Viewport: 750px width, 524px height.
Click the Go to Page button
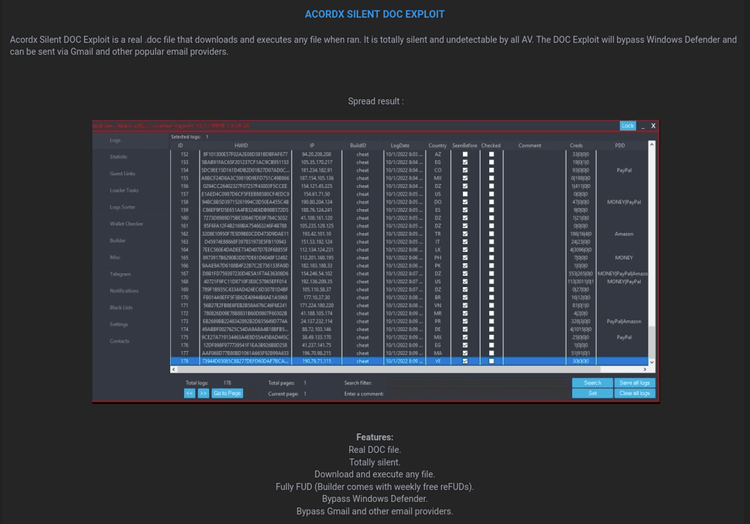point(226,393)
